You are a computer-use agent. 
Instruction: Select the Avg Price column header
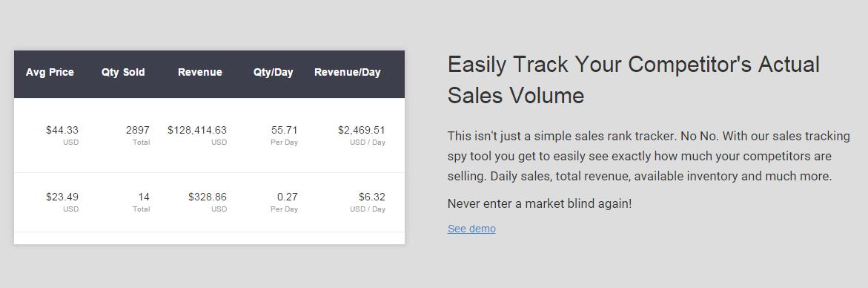[50, 72]
